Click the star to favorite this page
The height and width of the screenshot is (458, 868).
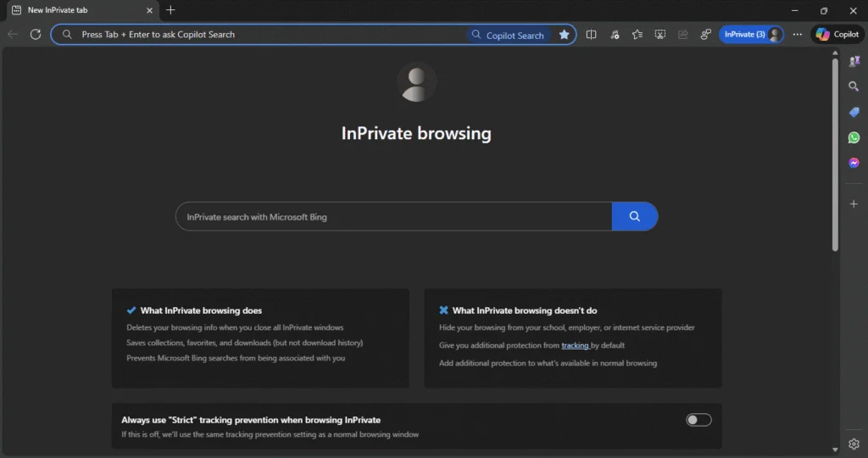(564, 35)
